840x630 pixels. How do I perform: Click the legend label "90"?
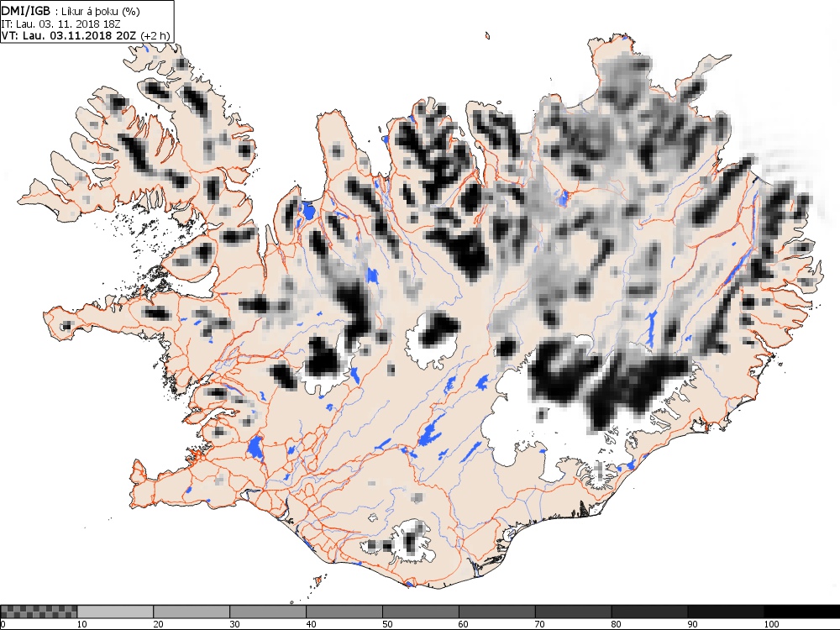693,624
